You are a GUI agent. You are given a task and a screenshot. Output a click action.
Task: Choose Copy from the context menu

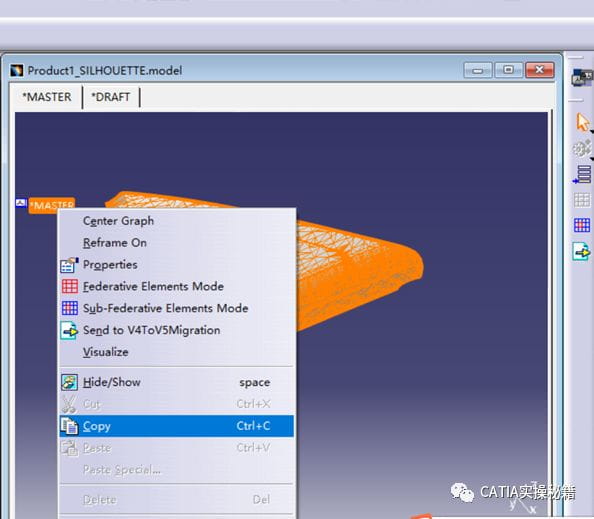(x=177, y=426)
